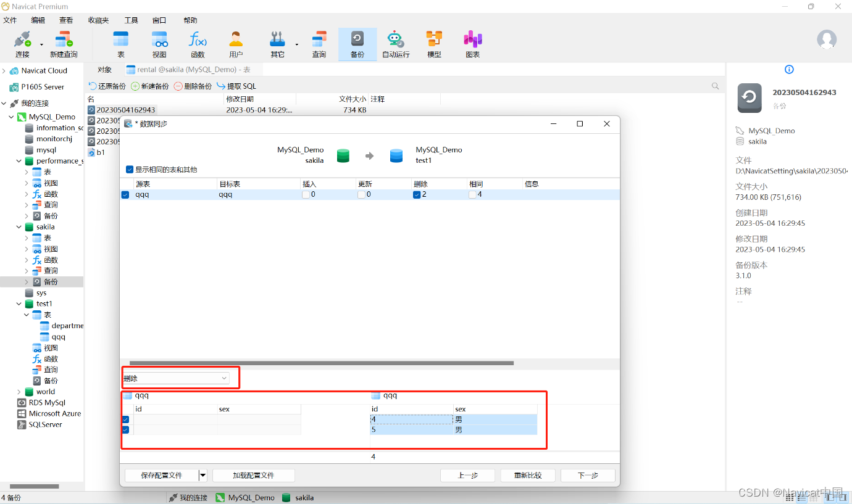This screenshot has height=504, width=852.
Task: Click the 上一步 button
Action: (468, 476)
